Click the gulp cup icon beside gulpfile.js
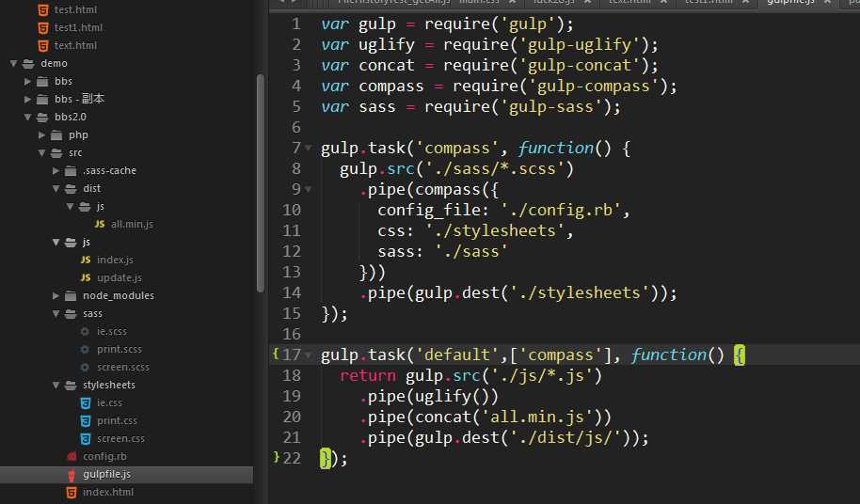This screenshot has height=504, width=860. (72, 475)
